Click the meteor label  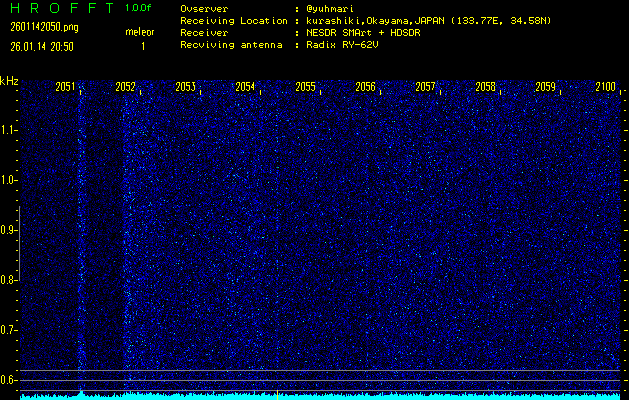point(140,32)
